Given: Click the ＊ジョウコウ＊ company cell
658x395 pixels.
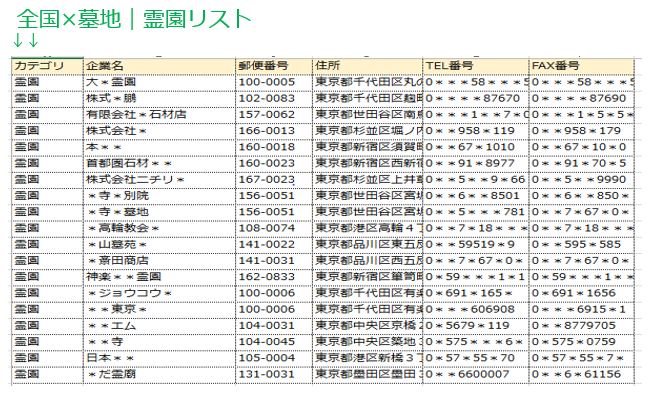Looking at the screenshot, I should [x=159, y=293].
